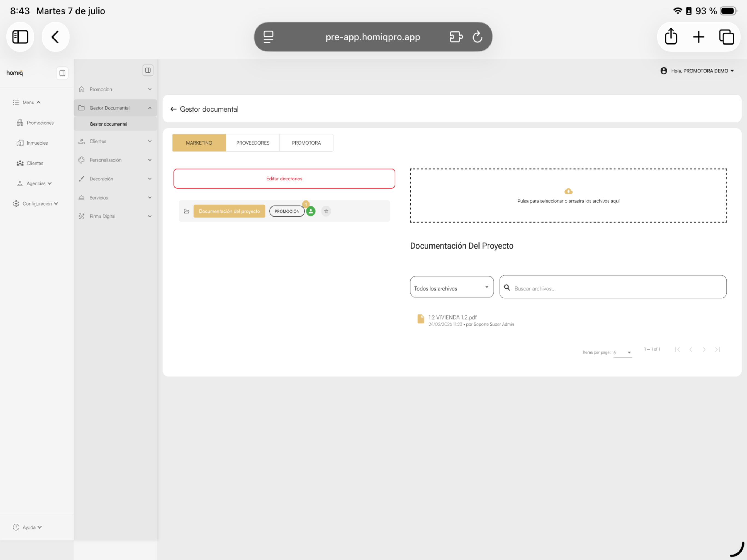
Task: Click the Buscar archivos search field
Action: point(612,287)
